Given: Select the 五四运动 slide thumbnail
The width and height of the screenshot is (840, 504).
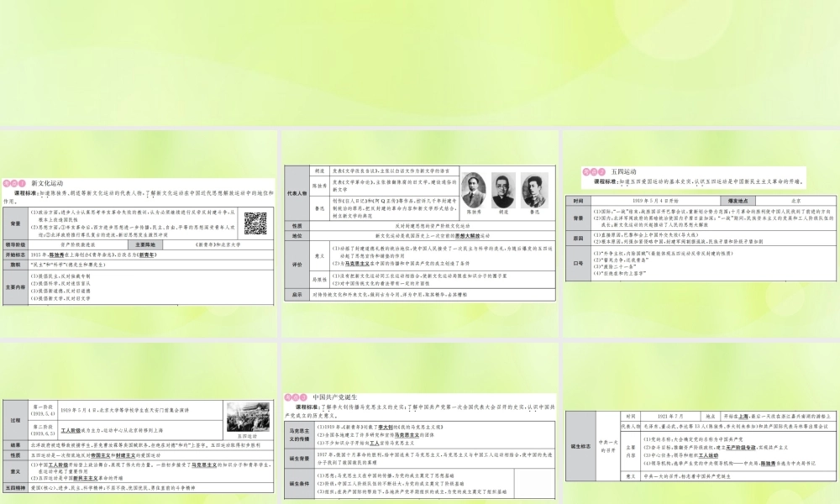Looking at the screenshot, I should pyautogui.click(x=701, y=234).
